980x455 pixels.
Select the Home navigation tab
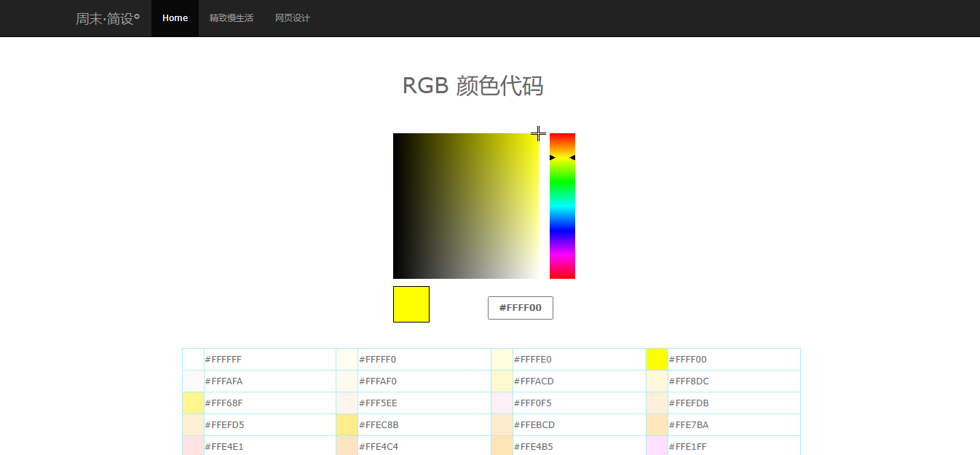(x=175, y=18)
